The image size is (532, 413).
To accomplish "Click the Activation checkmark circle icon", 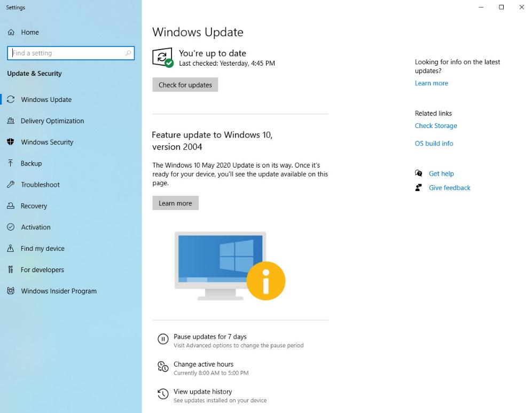I will tap(11, 227).
